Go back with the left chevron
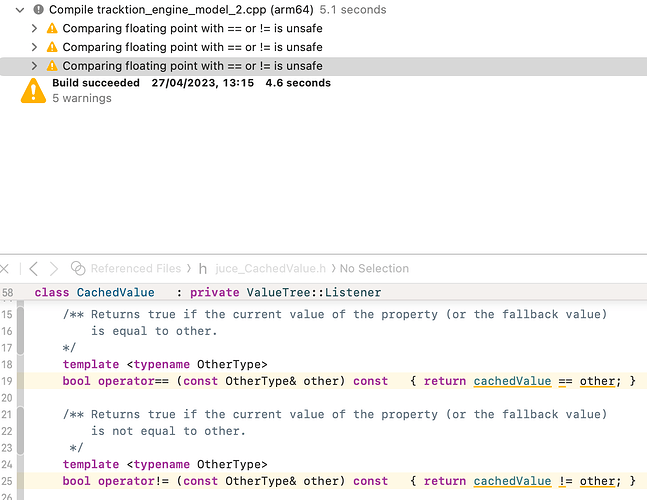 pyautogui.click(x=34, y=269)
